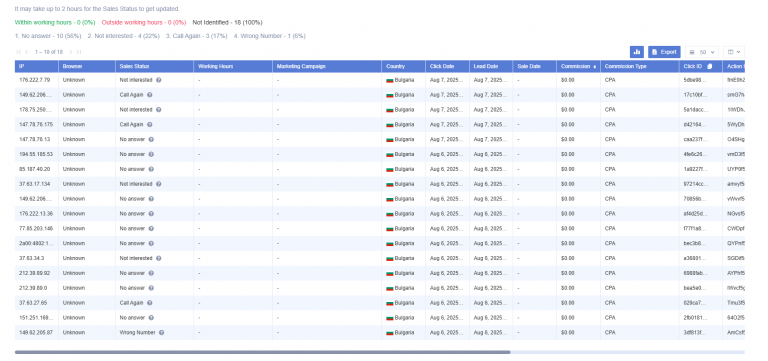
Task: Jump to last page of results
Action: (78, 52)
